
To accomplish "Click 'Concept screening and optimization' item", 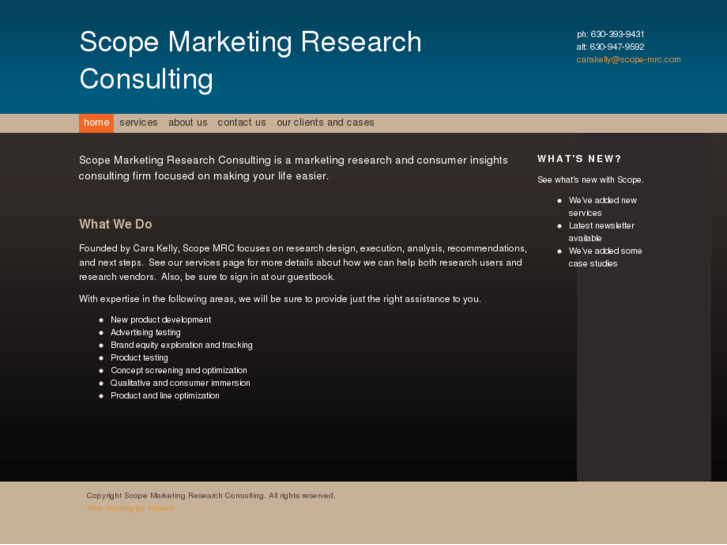I will (x=179, y=371).
